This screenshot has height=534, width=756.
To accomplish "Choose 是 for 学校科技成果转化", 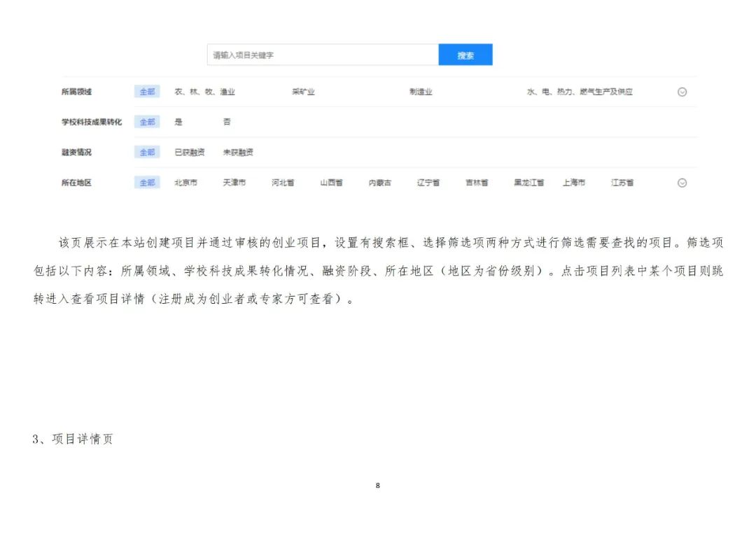I will [178, 122].
